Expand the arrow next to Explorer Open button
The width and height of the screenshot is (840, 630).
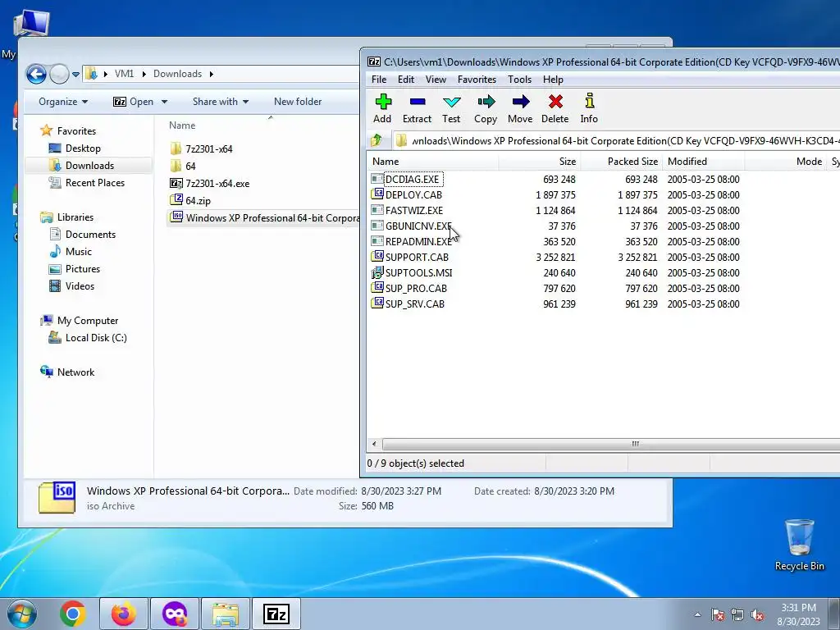point(164,101)
